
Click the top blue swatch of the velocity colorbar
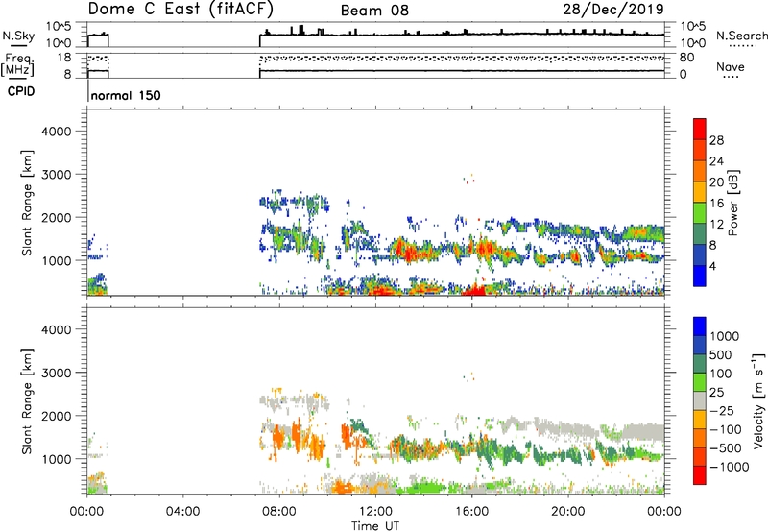click(x=700, y=326)
